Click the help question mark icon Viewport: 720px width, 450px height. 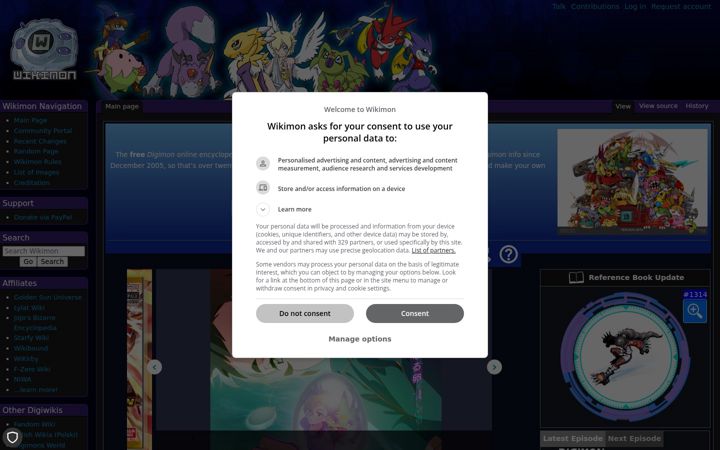[508, 254]
